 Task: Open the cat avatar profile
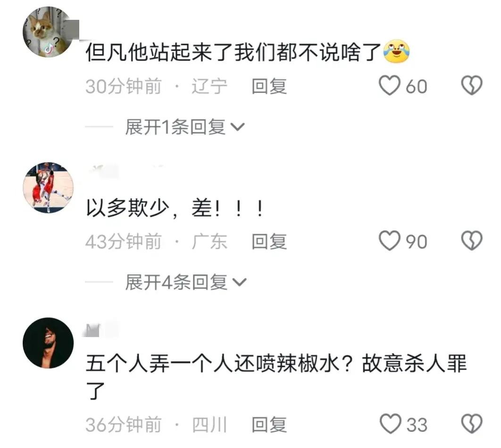[x=48, y=32]
